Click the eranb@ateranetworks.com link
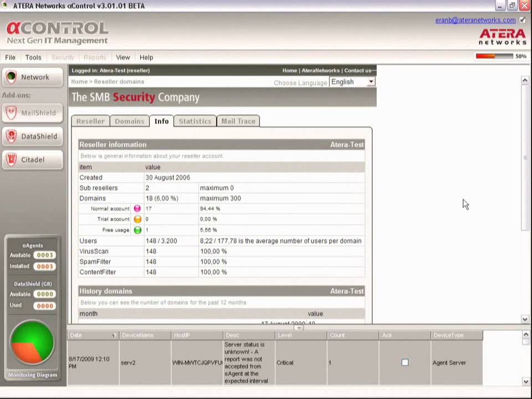The height and width of the screenshot is (399, 532). point(475,20)
